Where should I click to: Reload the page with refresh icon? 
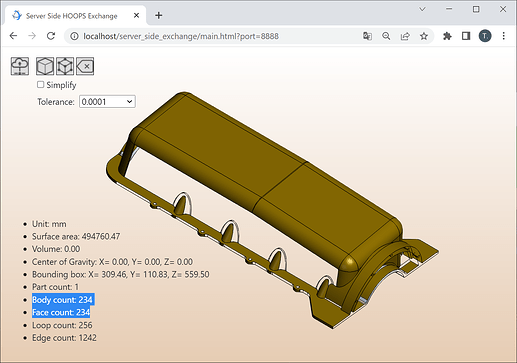coord(51,36)
